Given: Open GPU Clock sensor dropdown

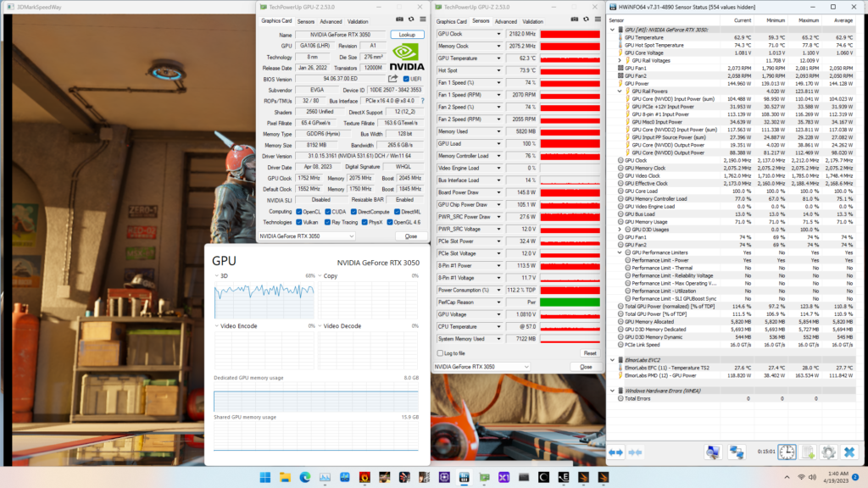Looking at the screenshot, I should pos(498,34).
